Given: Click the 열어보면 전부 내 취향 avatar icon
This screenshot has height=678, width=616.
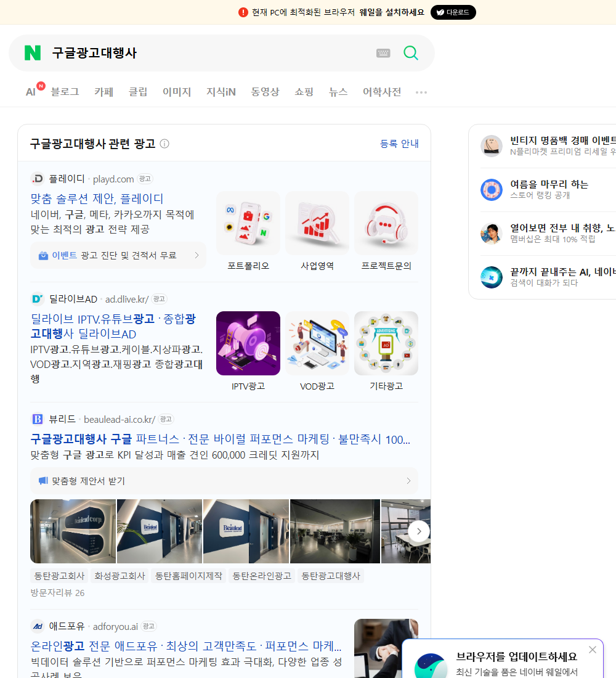Looking at the screenshot, I should (492, 234).
